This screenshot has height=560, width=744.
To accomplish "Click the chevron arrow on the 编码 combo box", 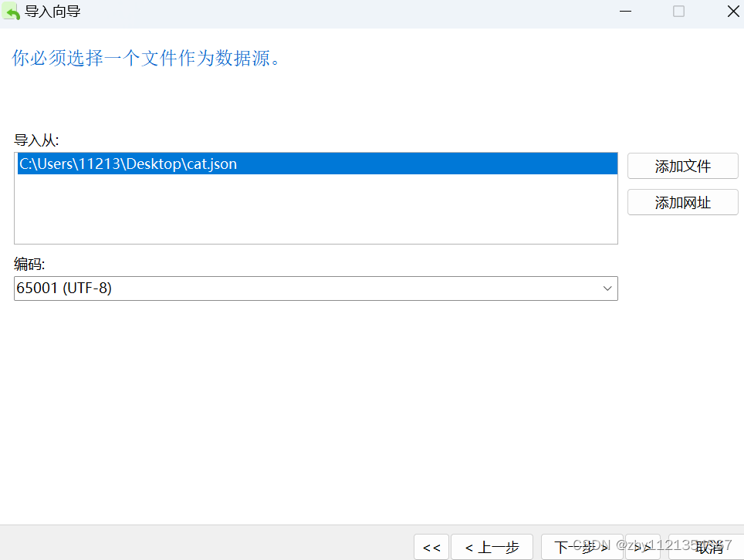I will pyautogui.click(x=607, y=288).
